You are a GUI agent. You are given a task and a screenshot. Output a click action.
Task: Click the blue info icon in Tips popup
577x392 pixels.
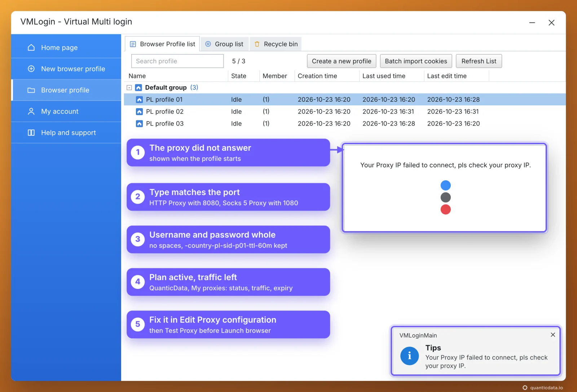tap(409, 356)
